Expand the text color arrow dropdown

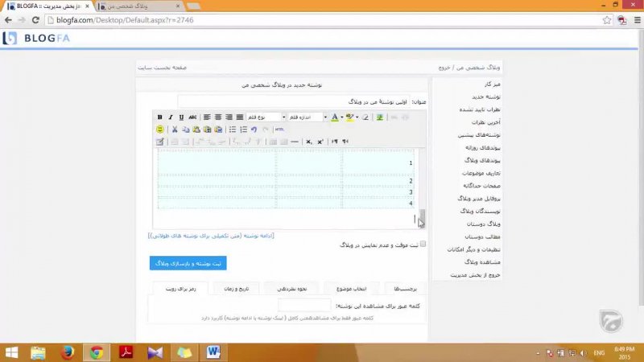[341, 117]
